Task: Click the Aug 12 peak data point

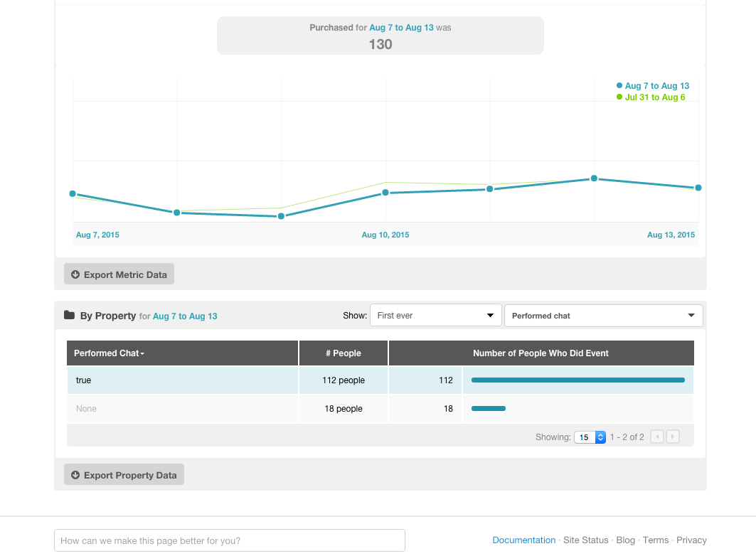Action: 594,178
